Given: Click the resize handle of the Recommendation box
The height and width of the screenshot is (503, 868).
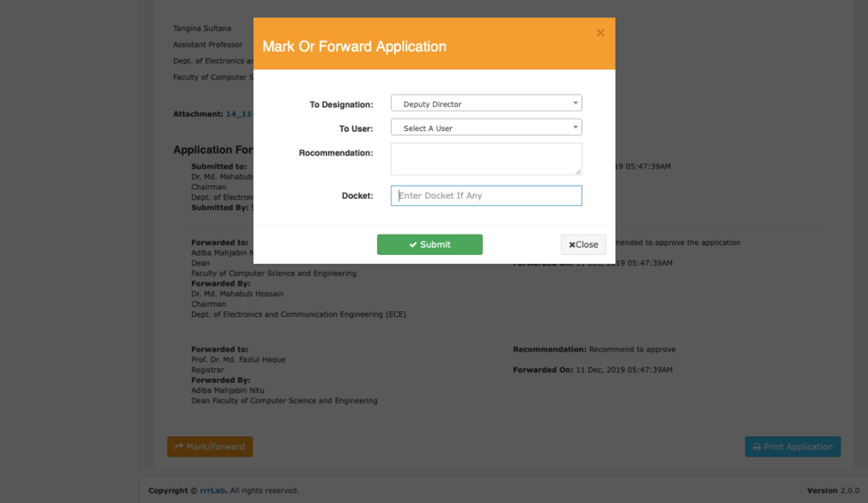Looking at the screenshot, I should tap(577, 170).
